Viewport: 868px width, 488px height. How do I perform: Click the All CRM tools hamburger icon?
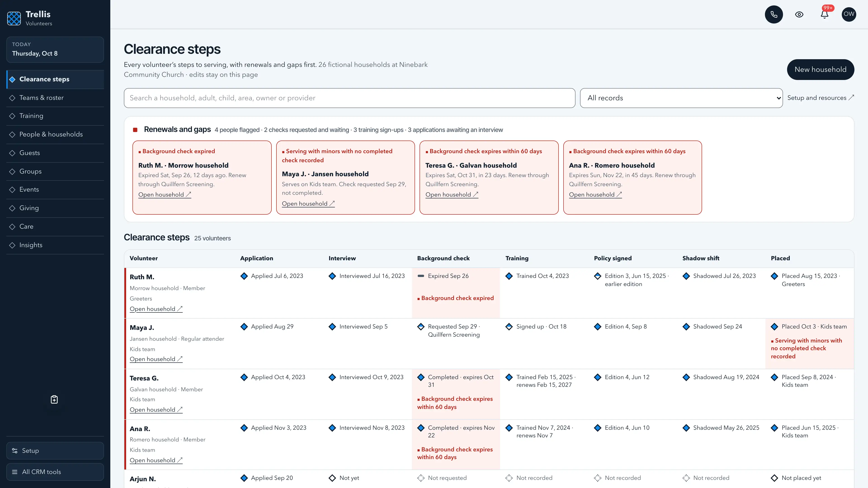click(15, 472)
